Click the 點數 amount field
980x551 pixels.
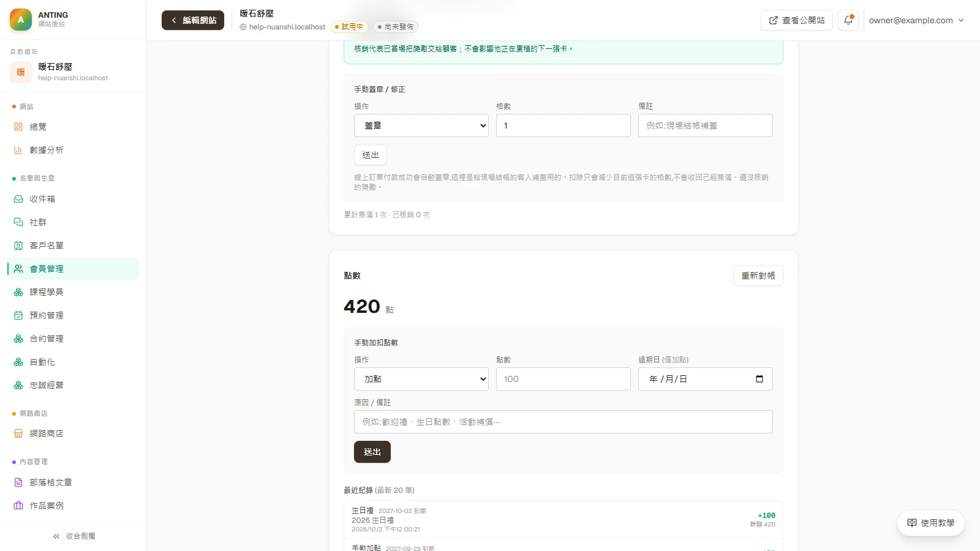point(563,379)
